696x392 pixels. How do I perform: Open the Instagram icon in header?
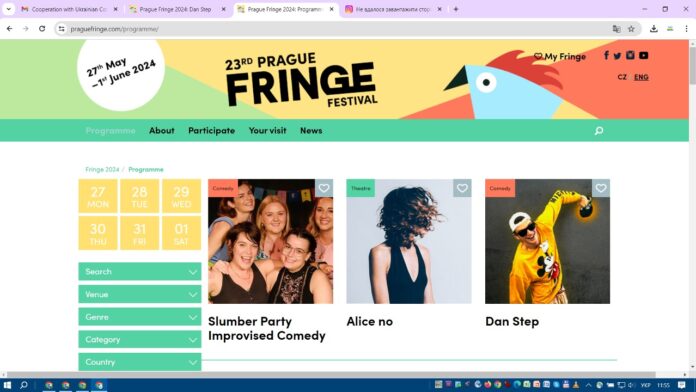630,55
